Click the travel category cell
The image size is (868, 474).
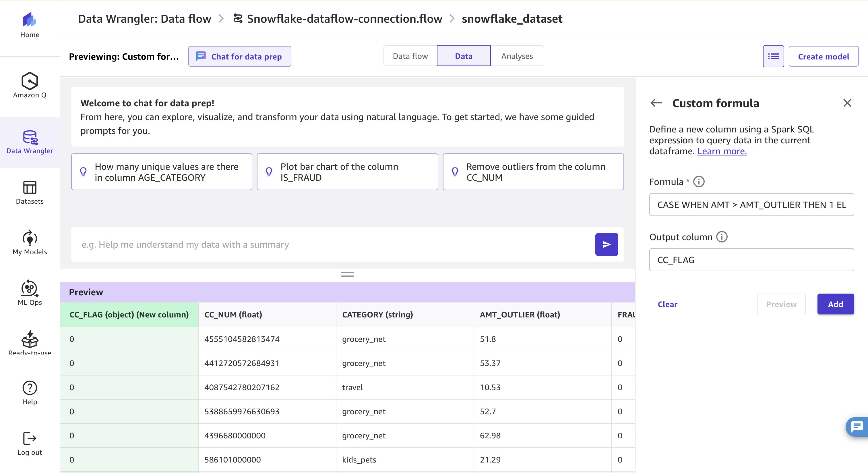(405, 387)
